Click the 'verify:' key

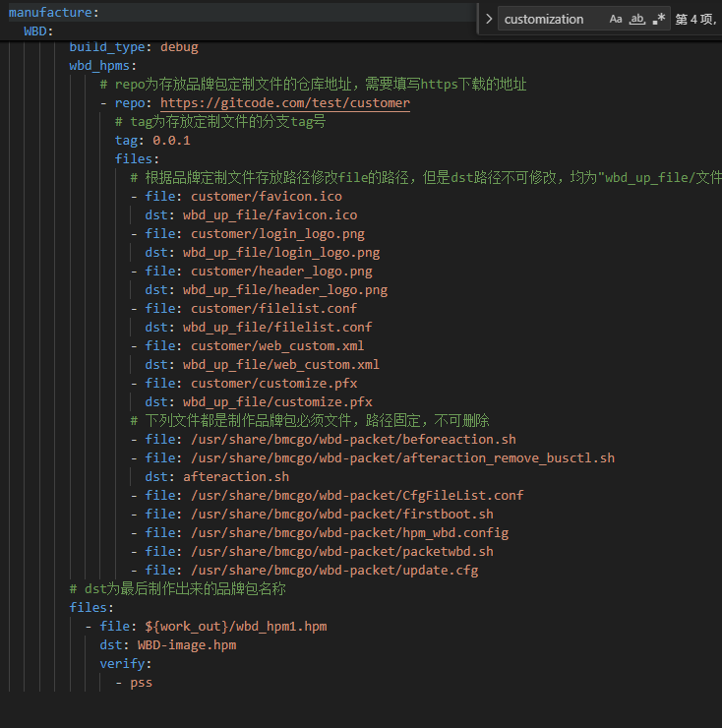point(125,664)
